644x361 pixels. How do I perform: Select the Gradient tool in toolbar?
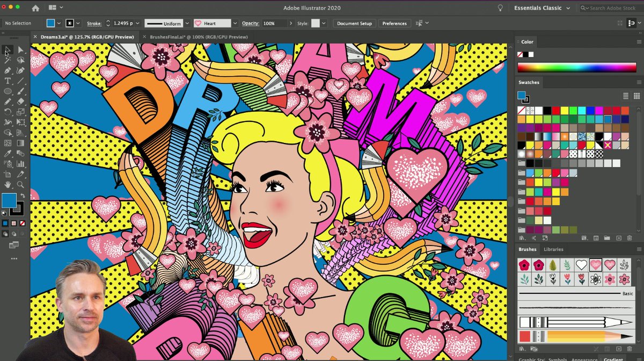20,143
